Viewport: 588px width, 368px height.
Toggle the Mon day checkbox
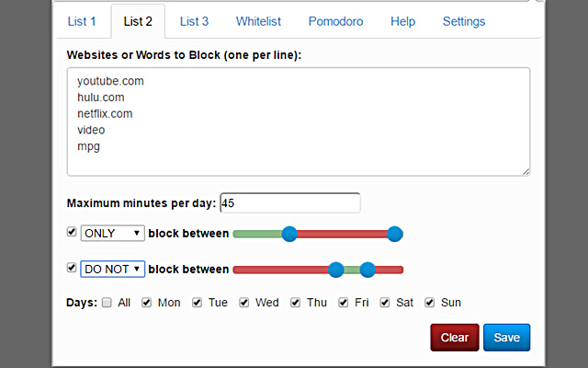[147, 302]
